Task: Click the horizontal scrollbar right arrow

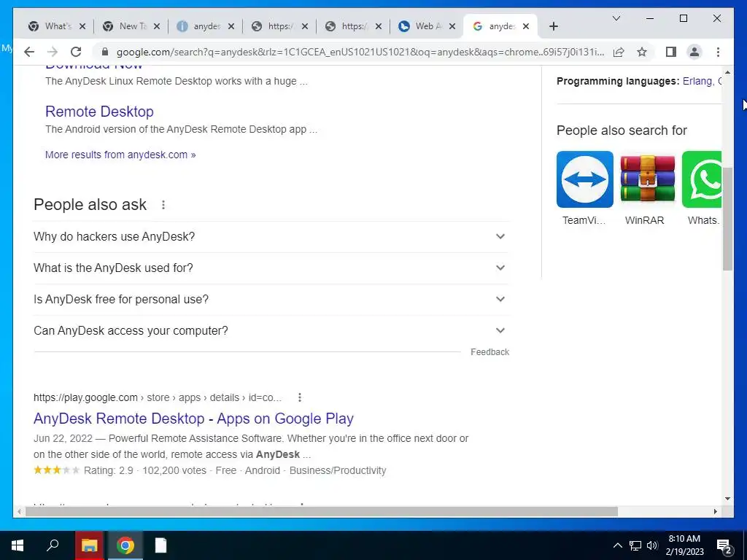Action: [715, 511]
